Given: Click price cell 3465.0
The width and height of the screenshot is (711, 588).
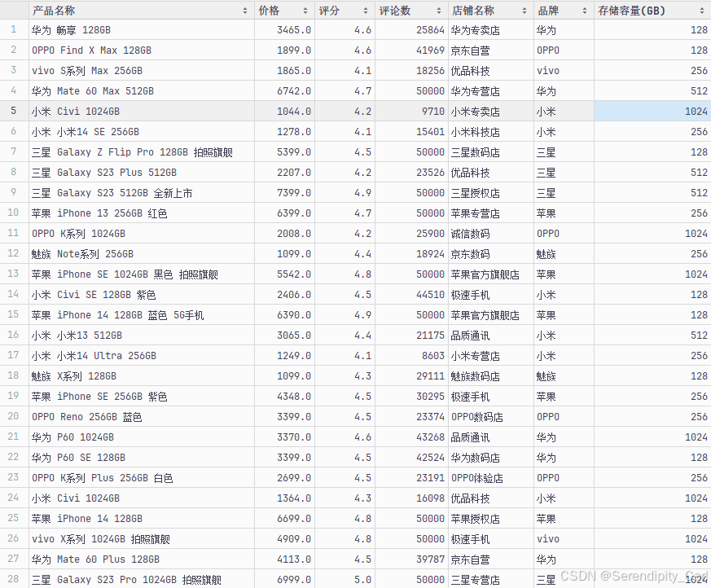Looking at the screenshot, I should tap(284, 30).
